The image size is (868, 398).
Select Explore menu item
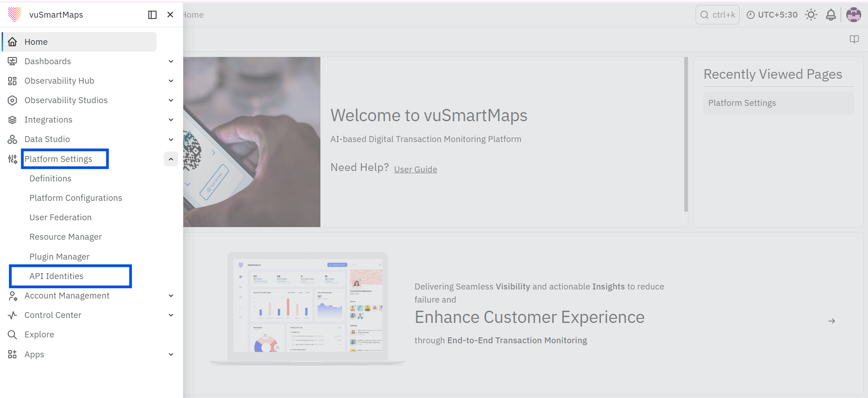tap(39, 335)
